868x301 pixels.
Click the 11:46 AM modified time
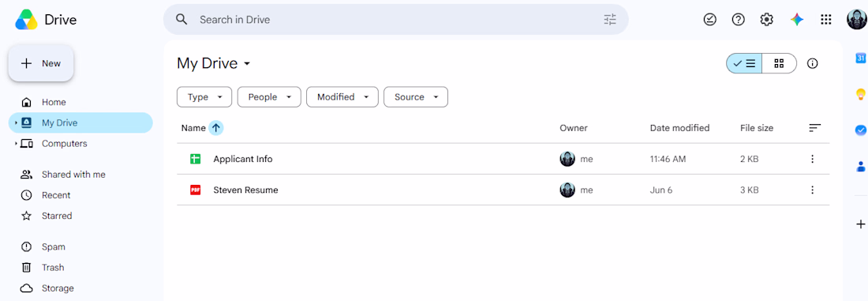pyautogui.click(x=668, y=159)
